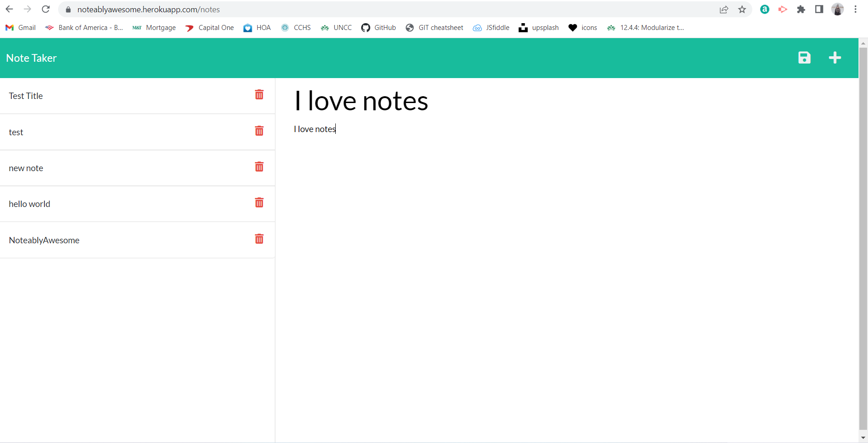Delete the 'hello world' note
This screenshot has height=443, width=868.
click(259, 202)
